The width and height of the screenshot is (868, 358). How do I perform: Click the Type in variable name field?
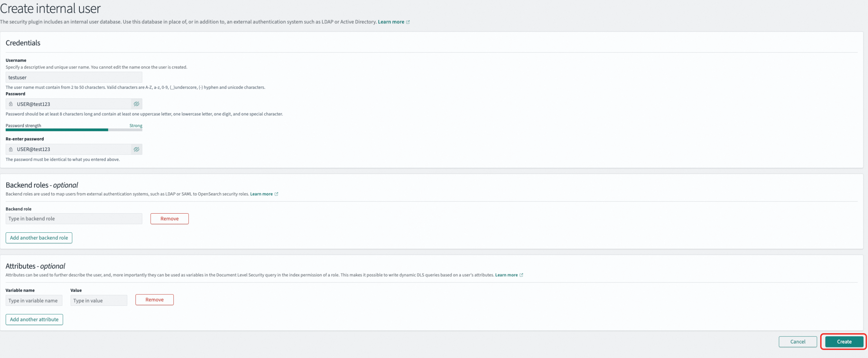click(x=34, y=301)
